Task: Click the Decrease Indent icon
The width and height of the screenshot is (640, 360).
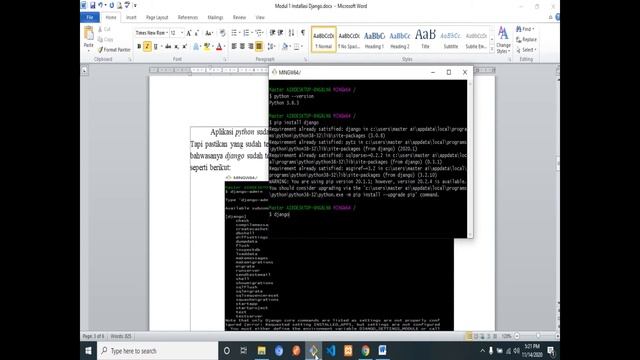Action: click(272, 33)
